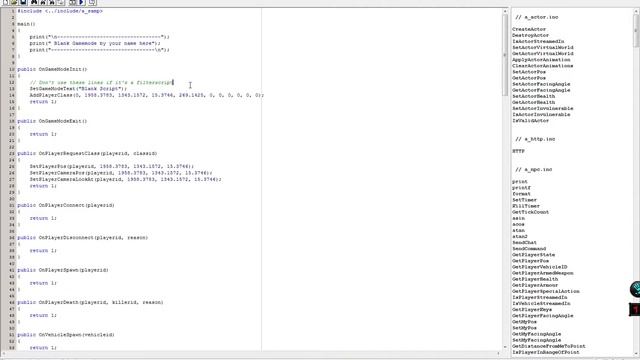Click the editor's vertical scrollbar thumb
Image resolution: width=640 pixels, height=360 pixels.
tap(505, 55)
